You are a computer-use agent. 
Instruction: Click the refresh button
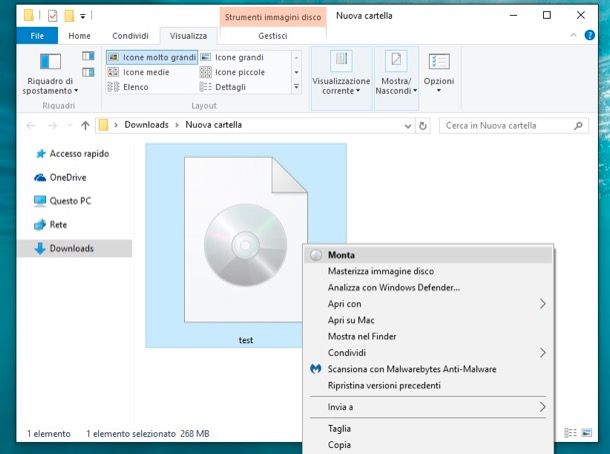click(x=422, y=126)
